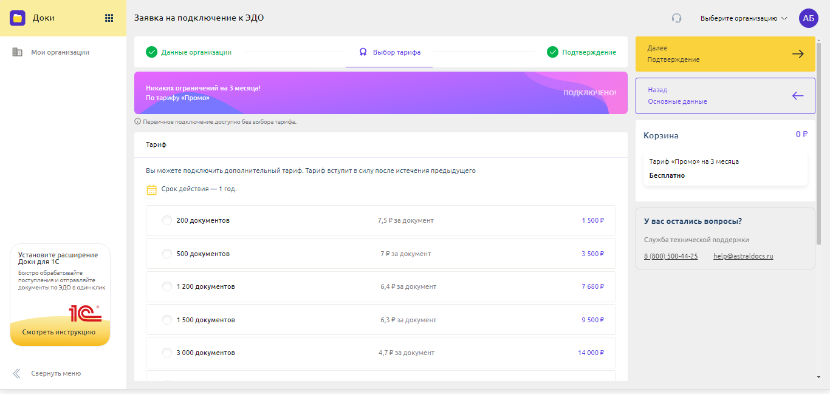Select the 3 000 документов radio button

pyautogui.click(x=167, y=353)
